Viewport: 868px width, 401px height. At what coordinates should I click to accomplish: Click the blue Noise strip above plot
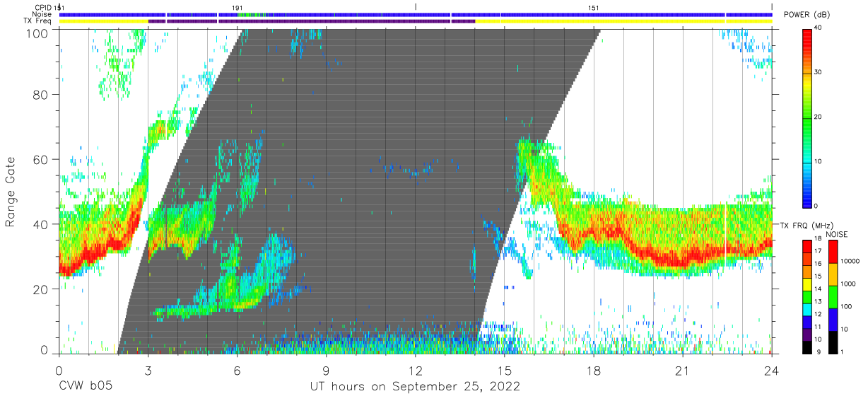[415, 14]
